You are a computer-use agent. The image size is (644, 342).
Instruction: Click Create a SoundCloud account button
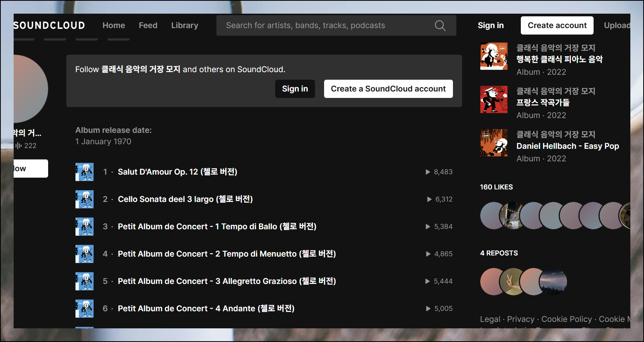388,89
